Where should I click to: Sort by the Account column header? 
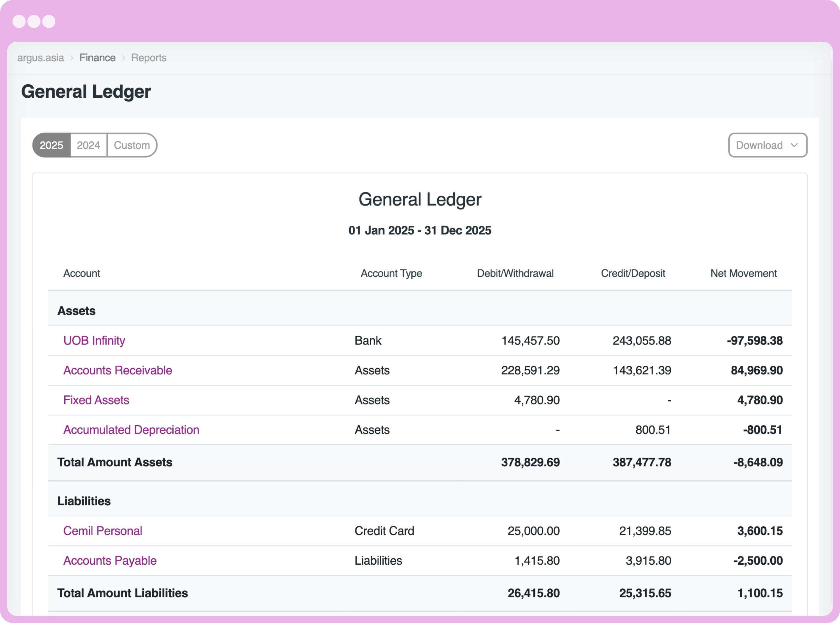coord(81,273)
